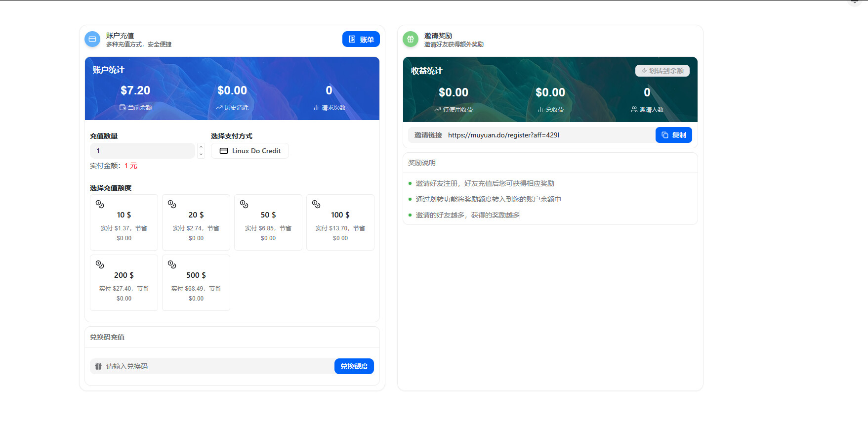
Task: Click the 选择充值额度 label
Action: [111, 188]
